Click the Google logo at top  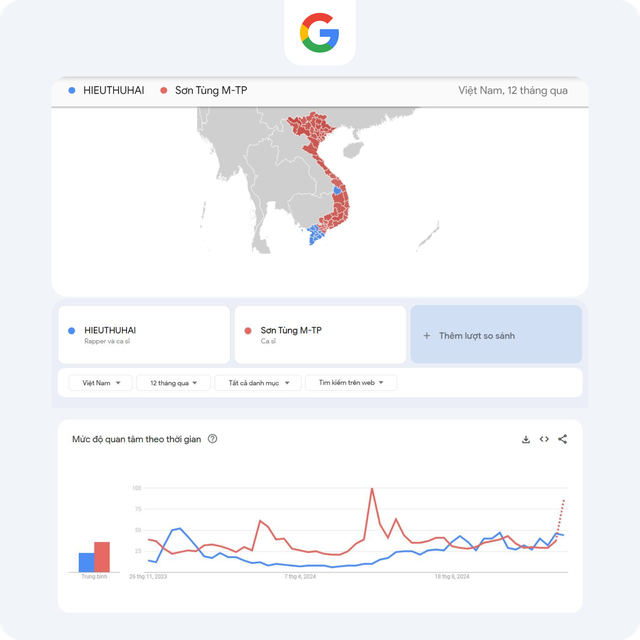319,33
